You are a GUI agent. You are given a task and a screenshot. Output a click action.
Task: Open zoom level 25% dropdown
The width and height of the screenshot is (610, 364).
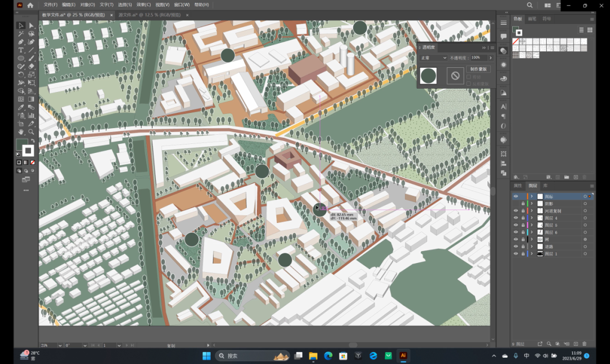59,345
